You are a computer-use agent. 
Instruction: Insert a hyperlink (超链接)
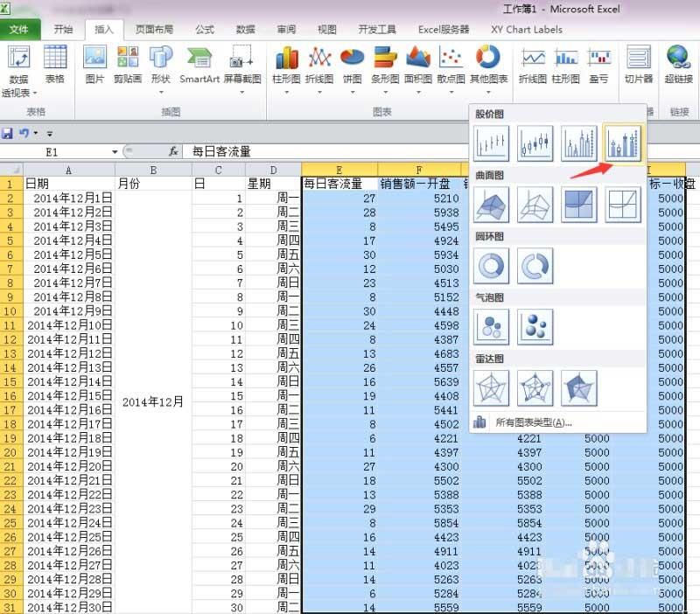[679, 66]
